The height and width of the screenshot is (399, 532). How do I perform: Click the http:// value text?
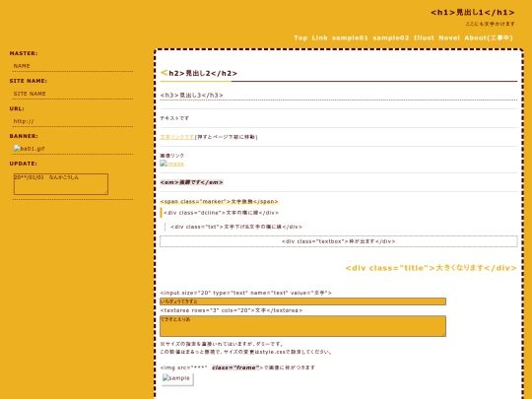(x=24, y=121)
